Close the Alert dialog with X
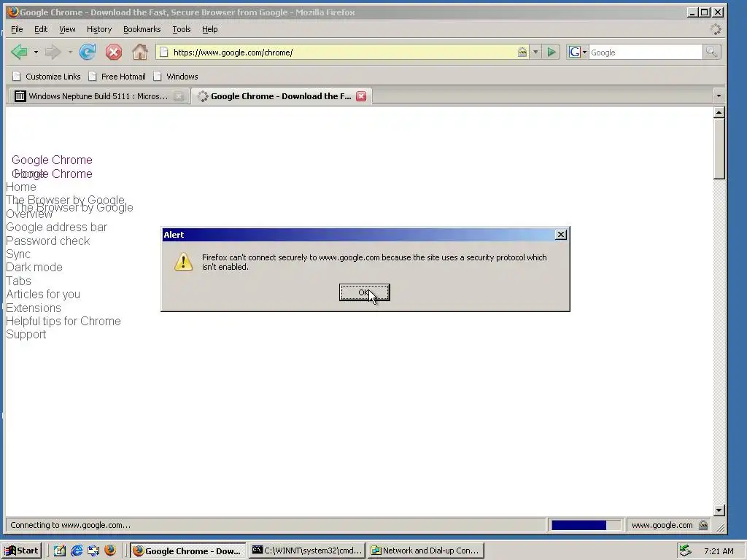Screen dimensions: 747x560 561,234
